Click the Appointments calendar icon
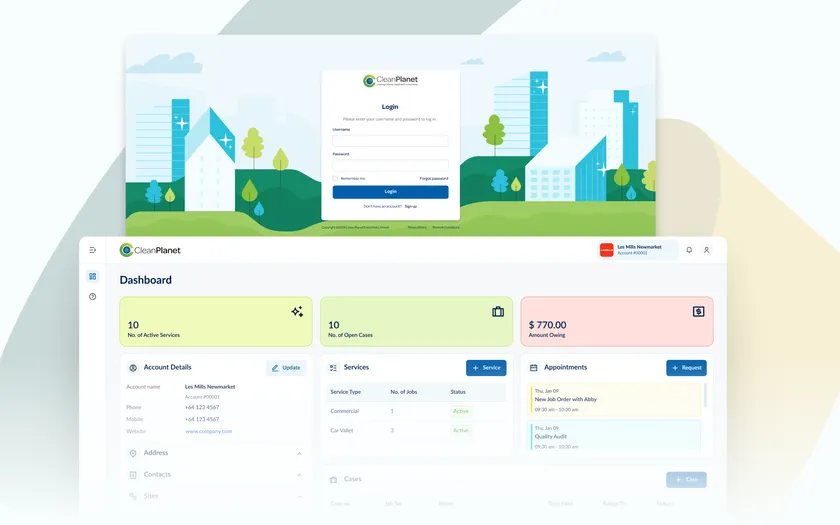 (534, 368)
